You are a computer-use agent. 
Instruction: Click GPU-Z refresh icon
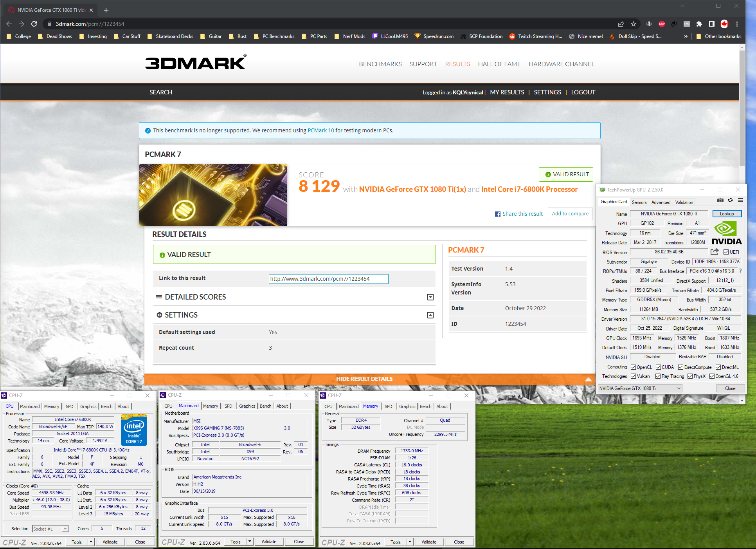point(730,200)
